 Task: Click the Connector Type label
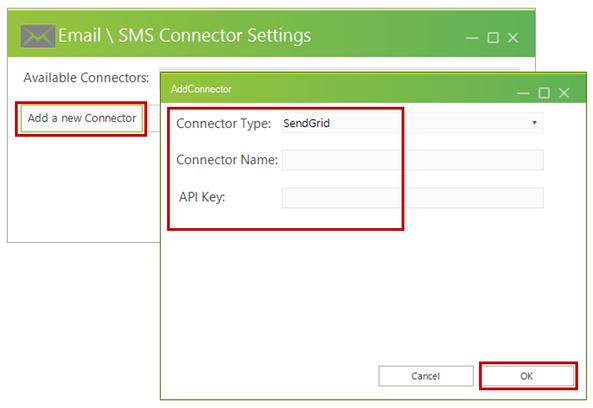point(224,124)
